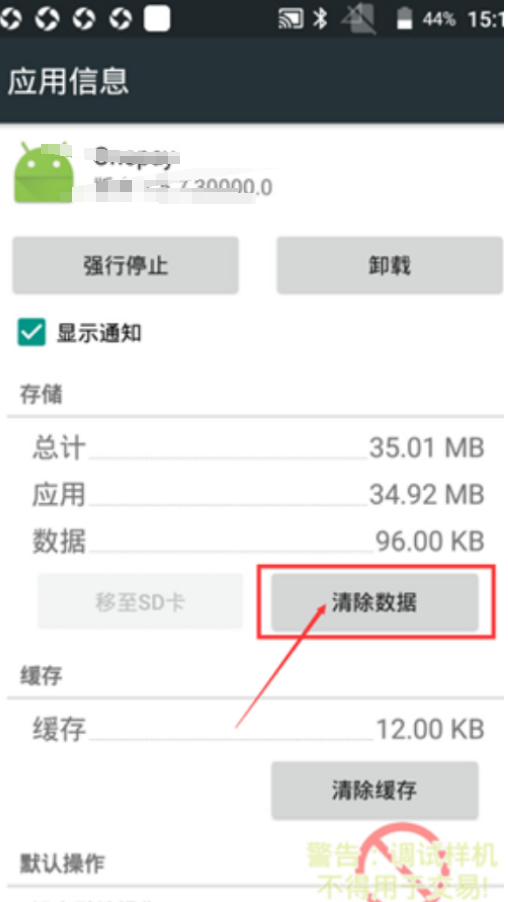Tap the Bluetooth status bar icon
The height and width of the screenshot is (902, 508).
[320, 18]
